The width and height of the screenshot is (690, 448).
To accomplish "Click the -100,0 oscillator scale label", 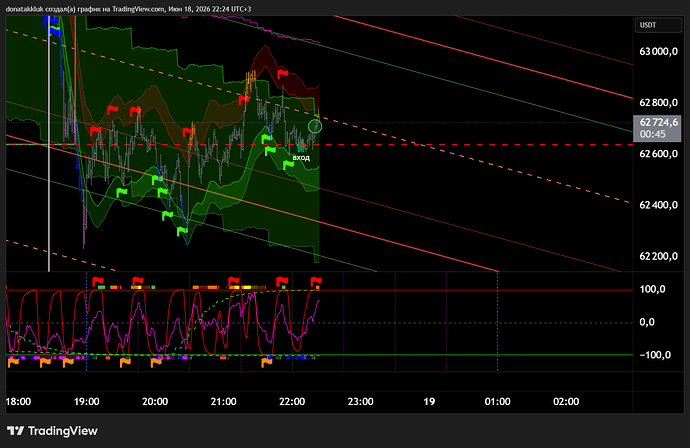I will tap(655, 355).
